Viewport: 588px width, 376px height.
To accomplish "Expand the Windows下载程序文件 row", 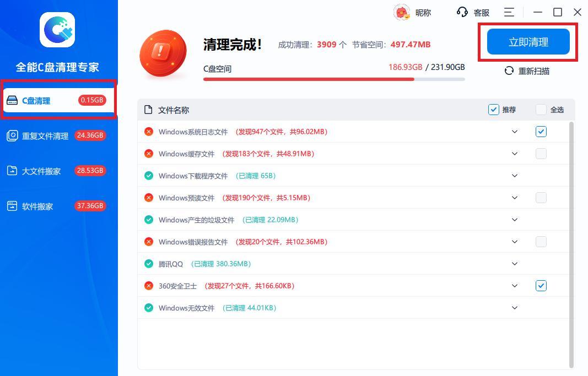I will point(515,176).
